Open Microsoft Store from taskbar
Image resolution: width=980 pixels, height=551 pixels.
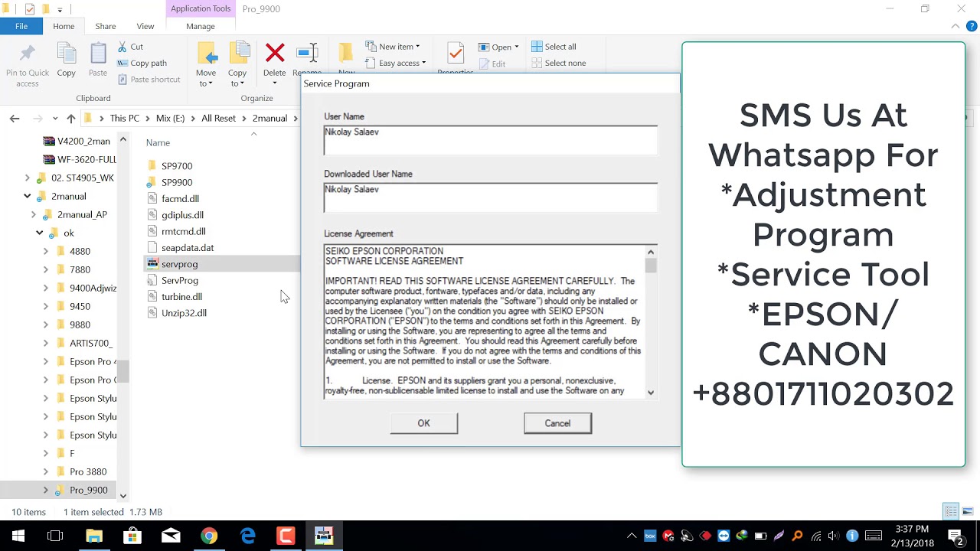point(132,536)
